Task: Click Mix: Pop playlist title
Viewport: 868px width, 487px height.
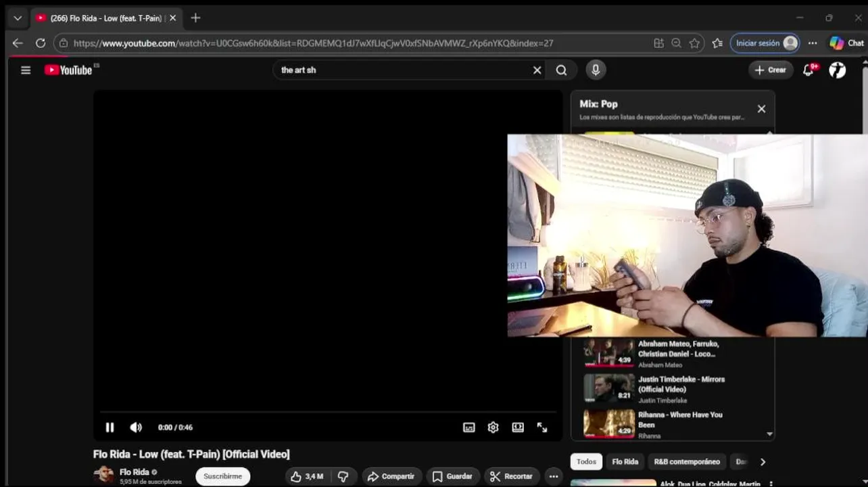Action: (598, 103)
